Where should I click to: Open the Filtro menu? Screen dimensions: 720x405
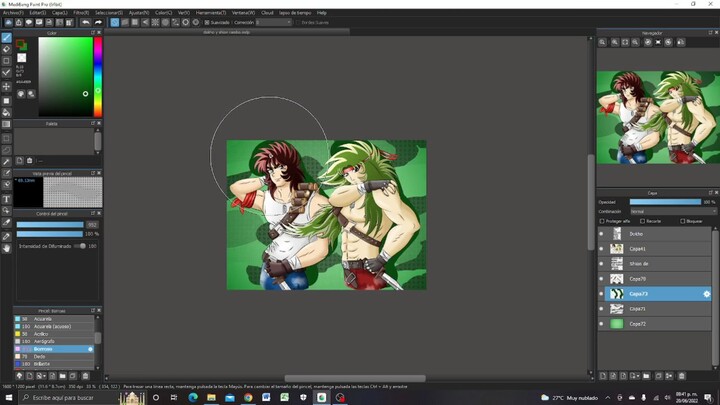click(x=81, y=13)
